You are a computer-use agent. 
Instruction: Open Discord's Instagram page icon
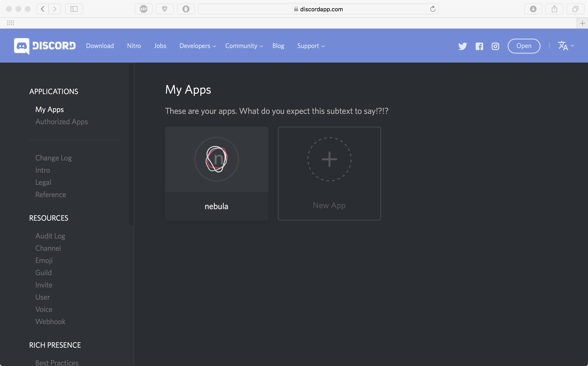pyautogui.click(x=495, y=46)
